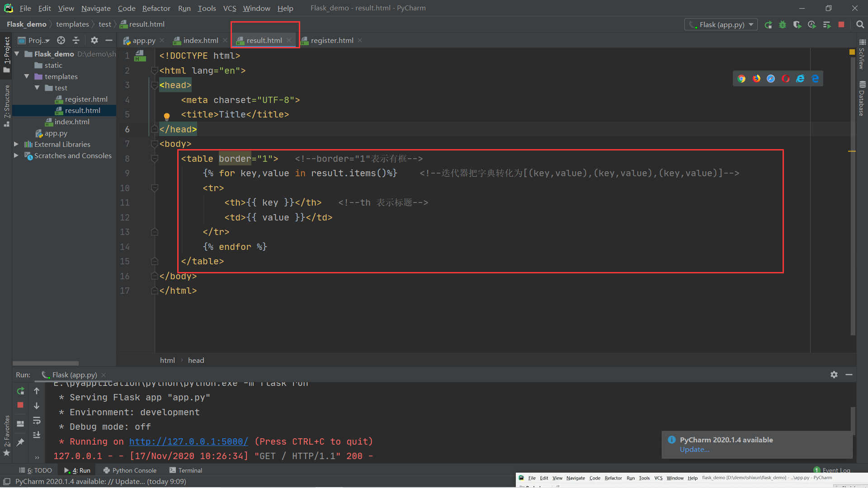
Task: Open the Flask (app.py) run configuration dropdown
Action: (x=722, y=25)
